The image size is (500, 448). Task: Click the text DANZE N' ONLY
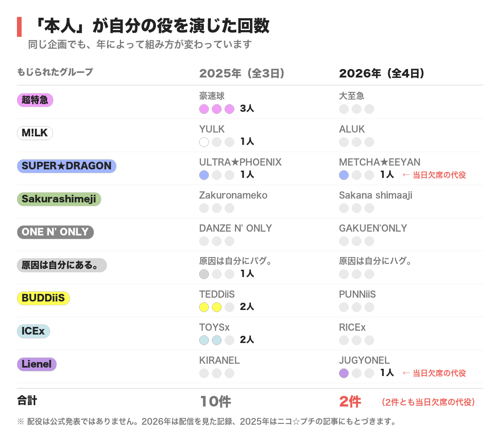coord(236,228)
